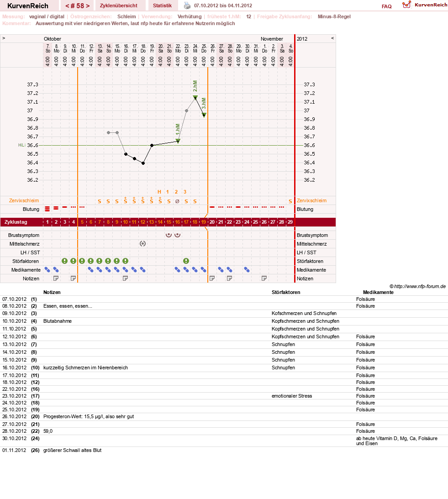Click the Brustsymptom icon on cycle day 15
The height and width of the screenshot is (499, 448).
coord(169,235)
